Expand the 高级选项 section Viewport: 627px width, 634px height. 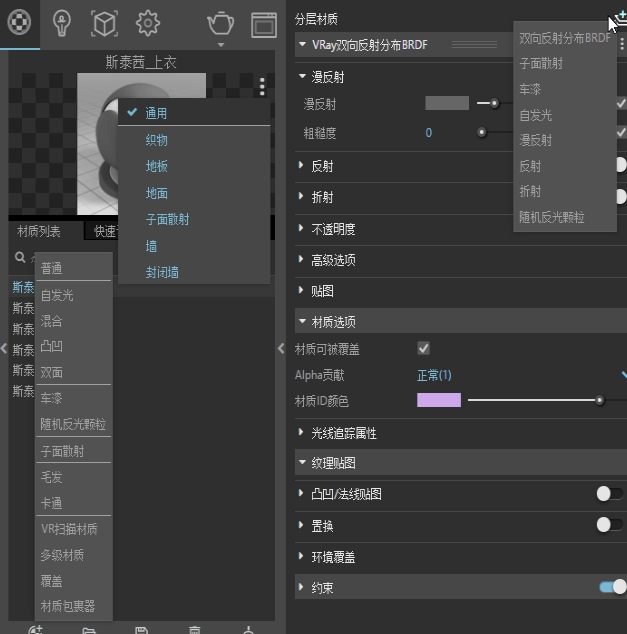pyautogui.click(x=335, y=260)
